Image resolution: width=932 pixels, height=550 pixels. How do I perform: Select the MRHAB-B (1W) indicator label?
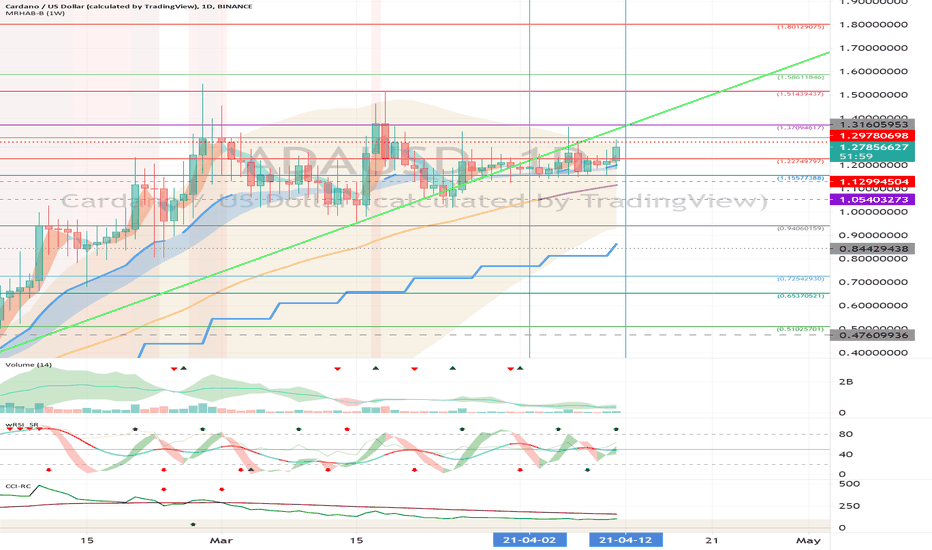click(34, 13)
